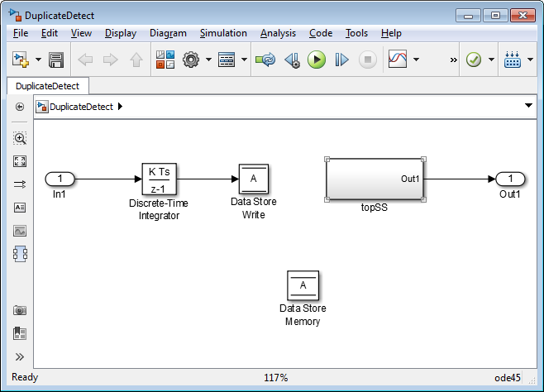
Task: Open dropdown at right of breadcrumb bar
Action: click(528, 106)
